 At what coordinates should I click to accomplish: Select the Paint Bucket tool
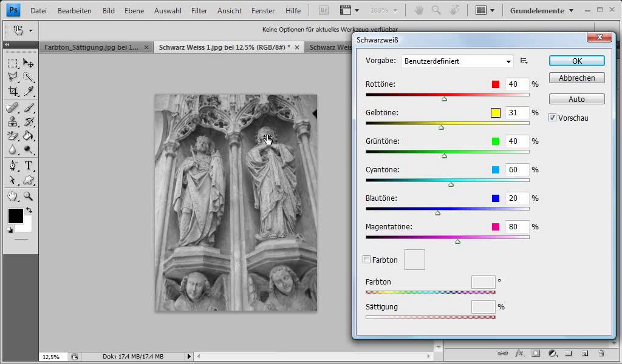tap(28, 136)
